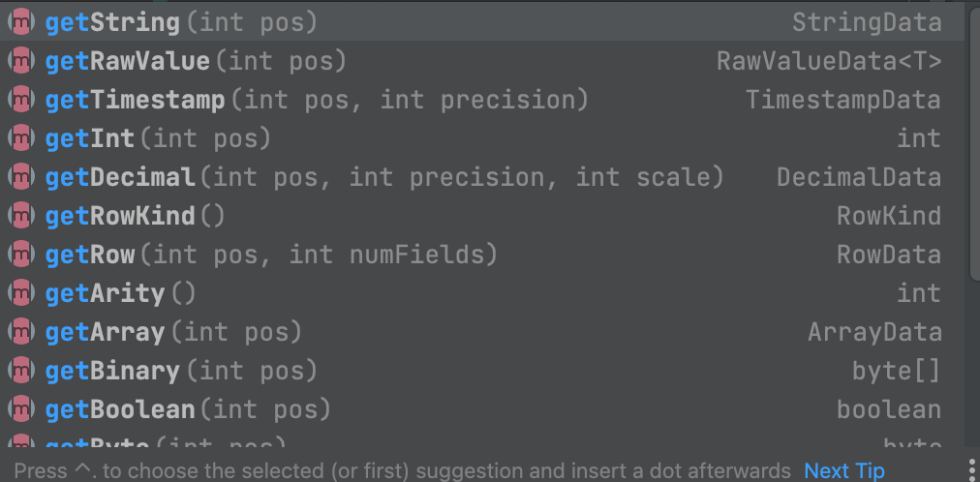Select getDecimal with precision and scale
This screenshot has height=482, width=980.
click(x=482, y=178)
